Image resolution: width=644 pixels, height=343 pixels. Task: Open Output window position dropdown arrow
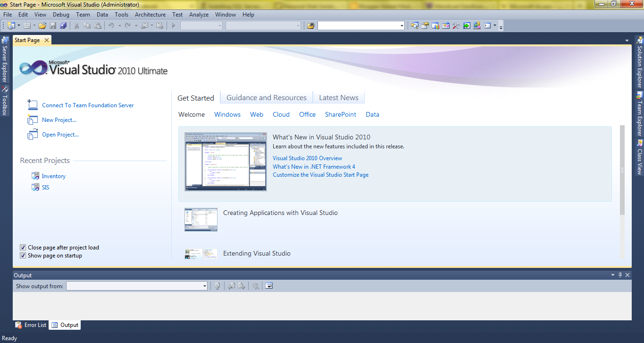(613, 275)
